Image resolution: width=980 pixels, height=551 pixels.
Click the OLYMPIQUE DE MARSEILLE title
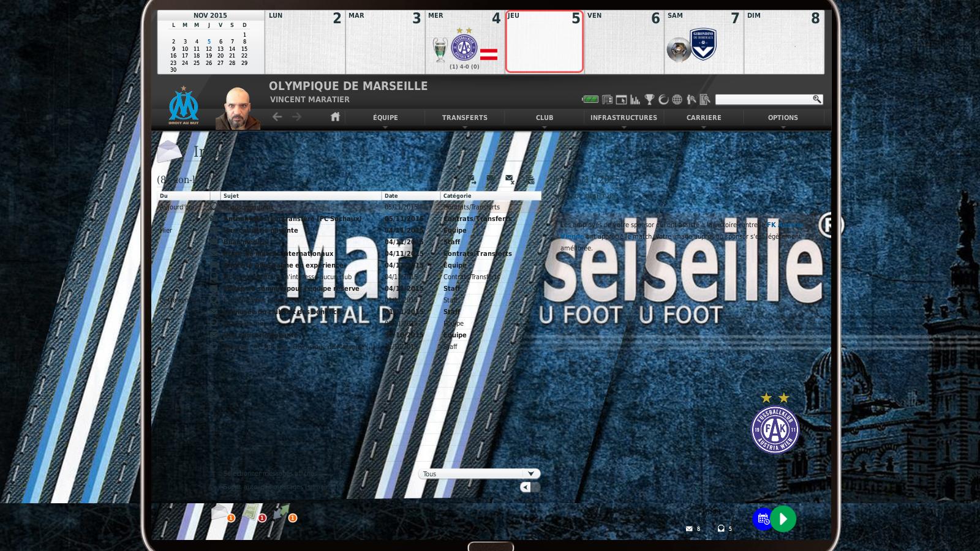click(348, 86)
